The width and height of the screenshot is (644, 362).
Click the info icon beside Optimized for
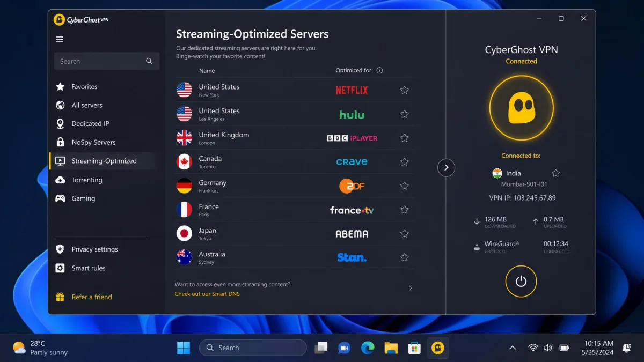(379, 71)
